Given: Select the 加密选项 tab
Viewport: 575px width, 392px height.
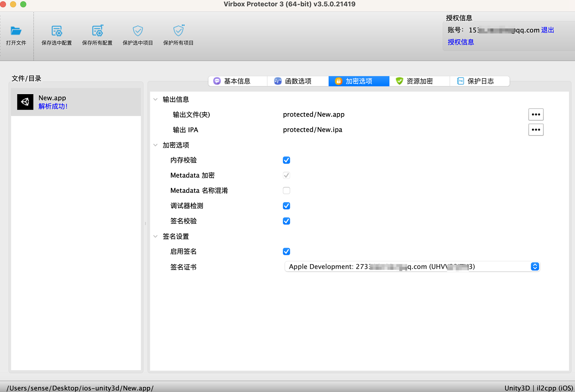Looking at the screenshot, I should tap(359, 81).
